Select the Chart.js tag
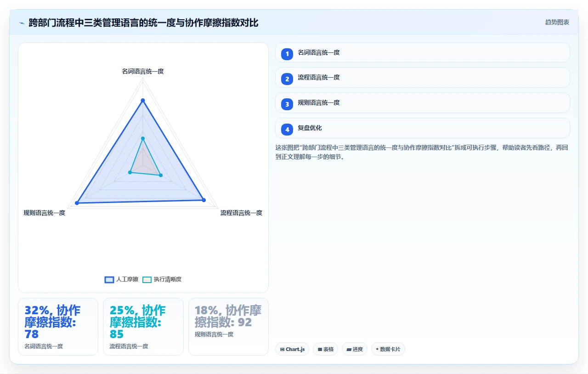Screen dimensions: 588x374 coord(292,349)
